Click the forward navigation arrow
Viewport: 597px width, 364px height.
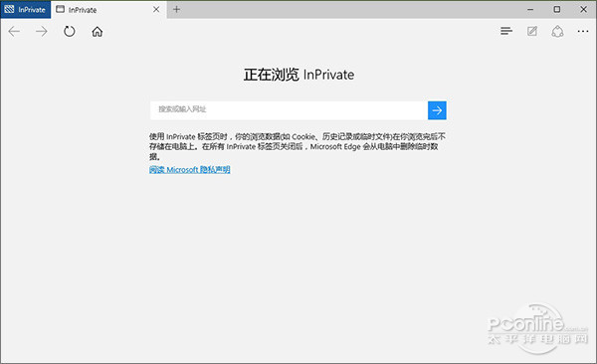[x=42, y=31]
